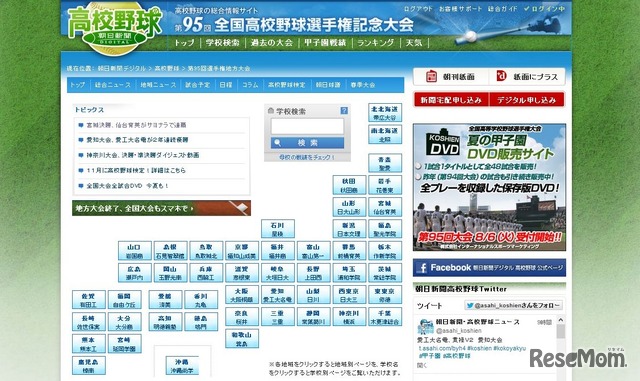
Task: Open 甲子園戦績 in the header menu
Action: pyautogui.click(x=325, y=42)
